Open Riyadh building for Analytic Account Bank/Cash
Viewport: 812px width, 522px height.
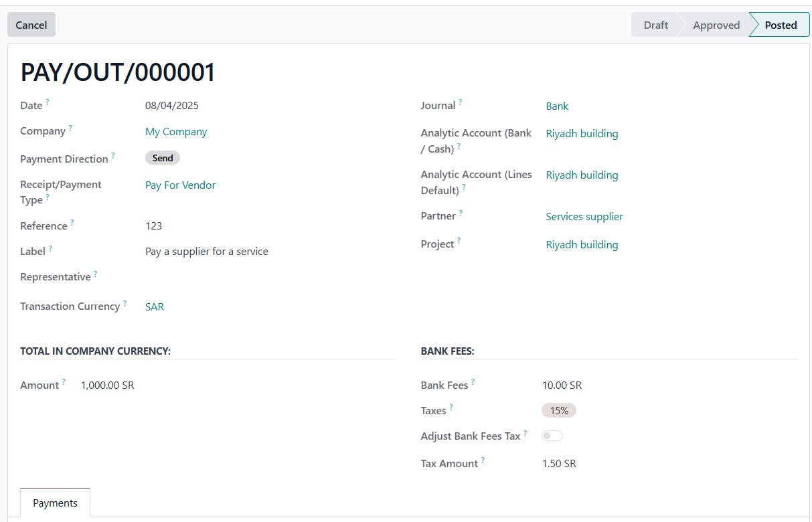tap(582, 134)
